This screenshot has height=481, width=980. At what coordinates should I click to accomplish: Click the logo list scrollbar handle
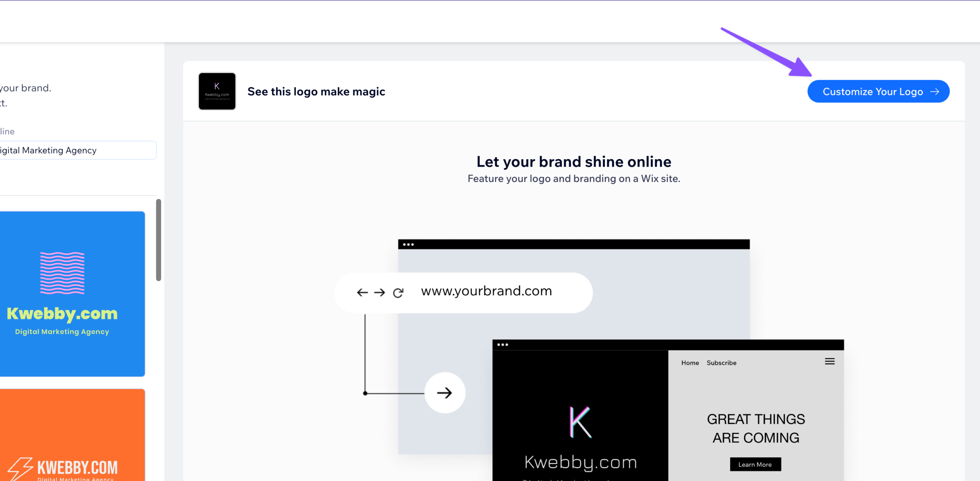click(x=158, y=240)
